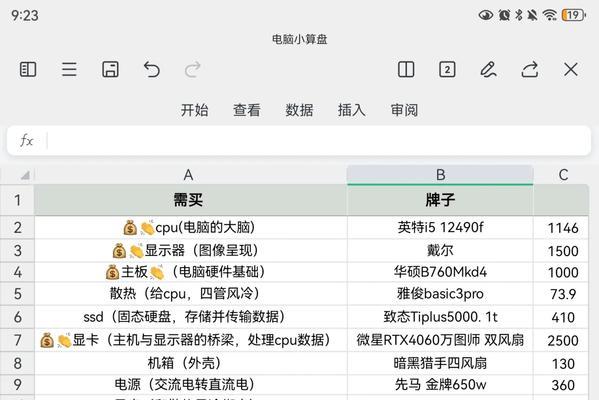Image resolution: width=599 pixels, height=400 pixels.
Task: Select cell 戴尔
Action: 440,251
